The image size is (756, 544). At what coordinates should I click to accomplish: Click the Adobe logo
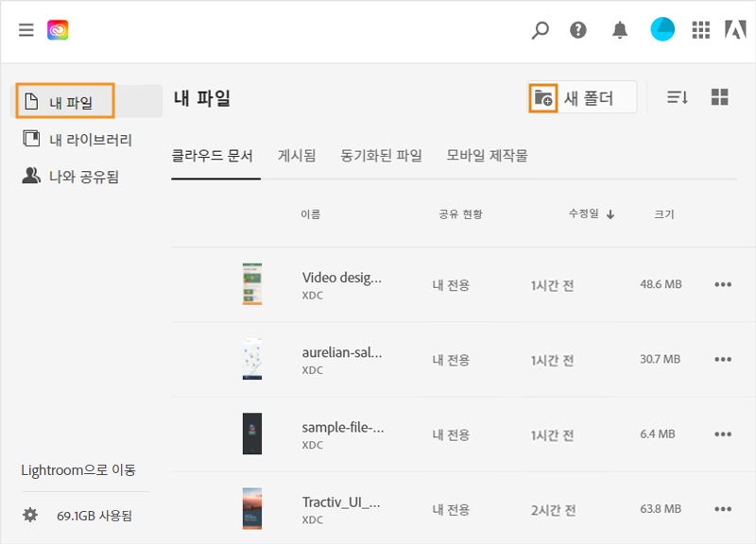(x=738, y=29)
